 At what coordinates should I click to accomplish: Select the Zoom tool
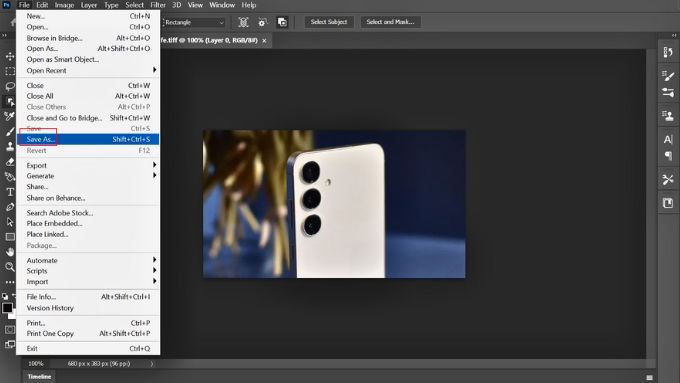coord(10,267)
